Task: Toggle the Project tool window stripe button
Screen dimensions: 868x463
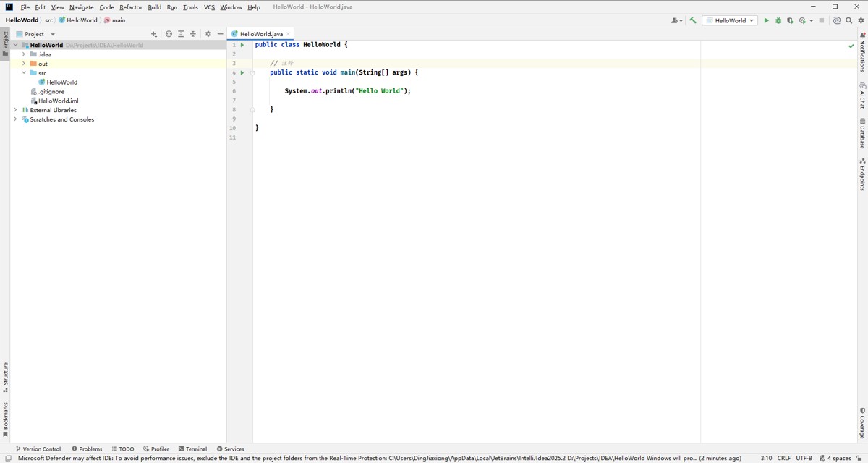Action: click(x=5, y=43)
